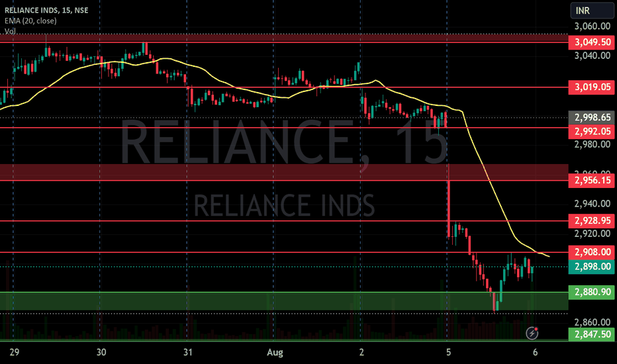Click the date label 6
Image resolution: width=617 pixels, height=364 pixels.
point(535,352)
